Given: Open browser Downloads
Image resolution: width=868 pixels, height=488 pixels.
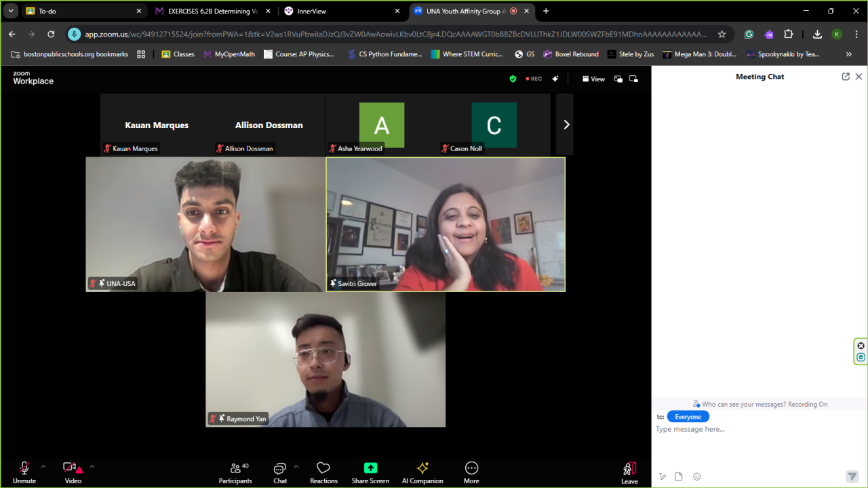Looking at the screenshot, I should click(x=817, y=34).
